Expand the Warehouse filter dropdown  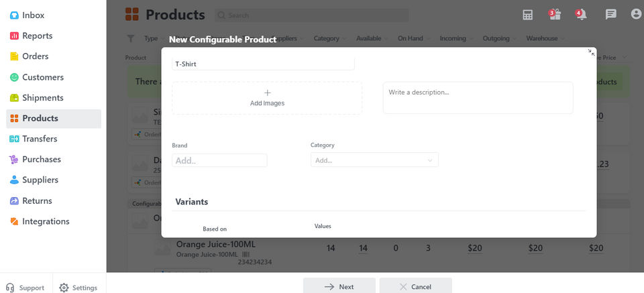click(x=546, y=39)
